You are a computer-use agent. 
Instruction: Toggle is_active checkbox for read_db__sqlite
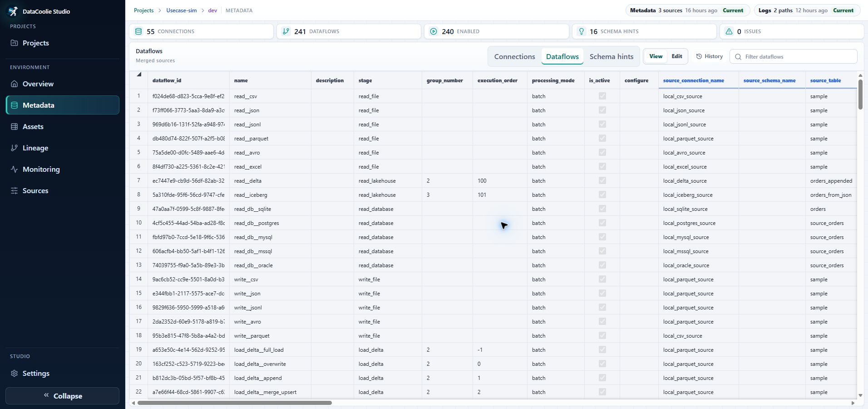(x=602, y=209)
